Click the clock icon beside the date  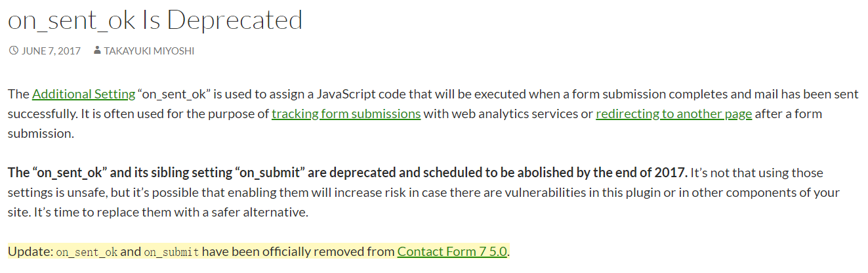[13, 51]
